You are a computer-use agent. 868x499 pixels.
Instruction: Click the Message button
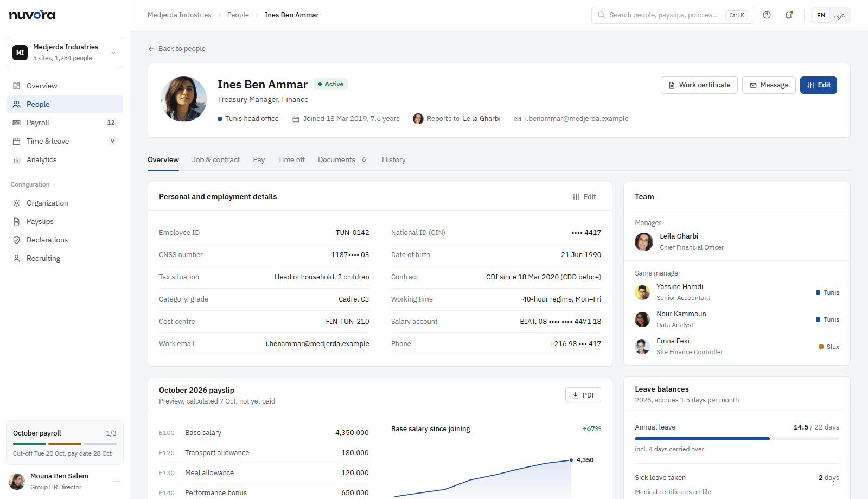(x=769, y=85)
